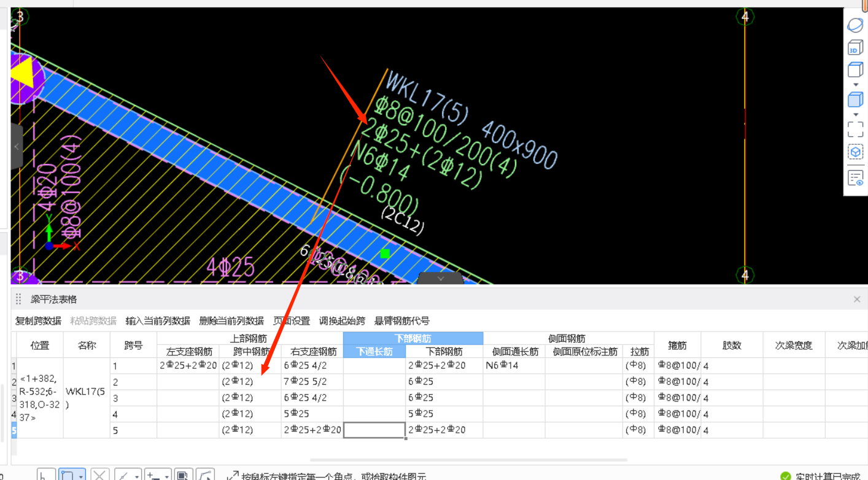Image resolution: width=868 pixels, height=480 pixels.
Task: Click bottom rebar cell 6⌀25 in span 3
Action: pos(444,398)
